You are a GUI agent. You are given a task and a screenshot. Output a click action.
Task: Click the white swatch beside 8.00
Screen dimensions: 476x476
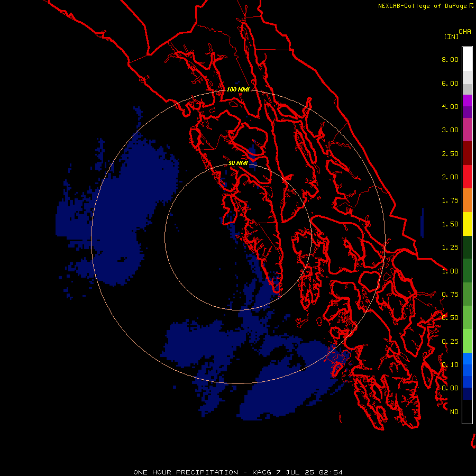click(467, 59)
